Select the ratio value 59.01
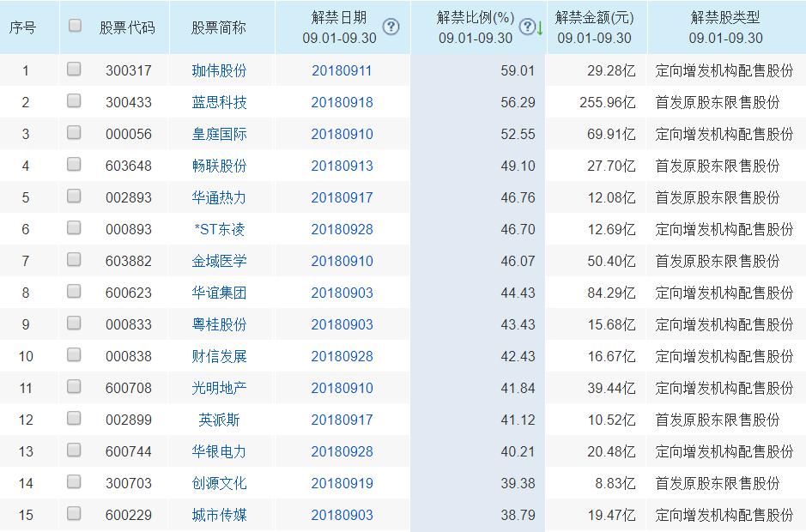Image resolution: width=806 pixels, height=532 pixels. [x=518, y=70]
